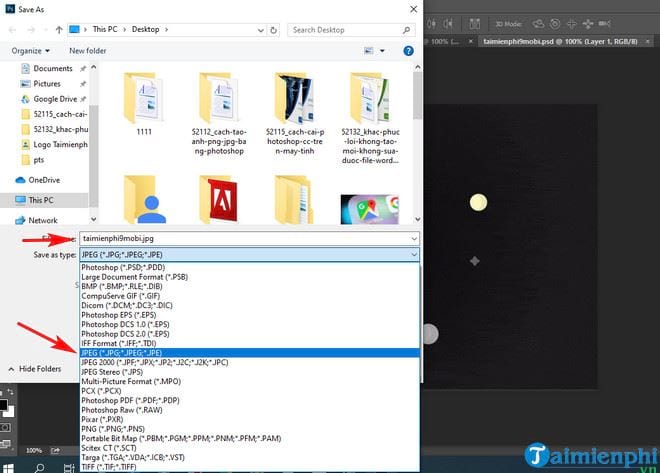Change the folder view layout icon
This screenshot has width=660, height=473.
click(x=369, y=51)
